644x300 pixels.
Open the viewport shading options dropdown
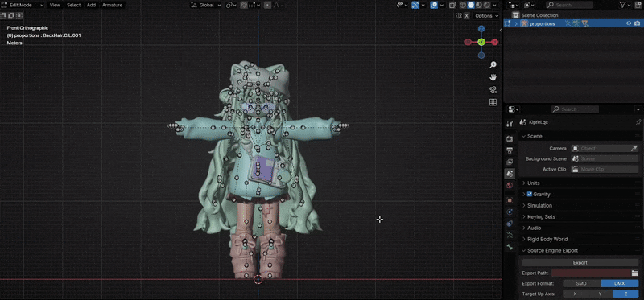(494, 5)
